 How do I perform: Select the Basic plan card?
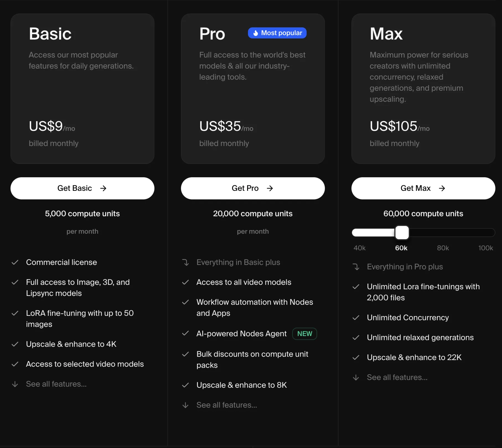(x=82, y=88)
